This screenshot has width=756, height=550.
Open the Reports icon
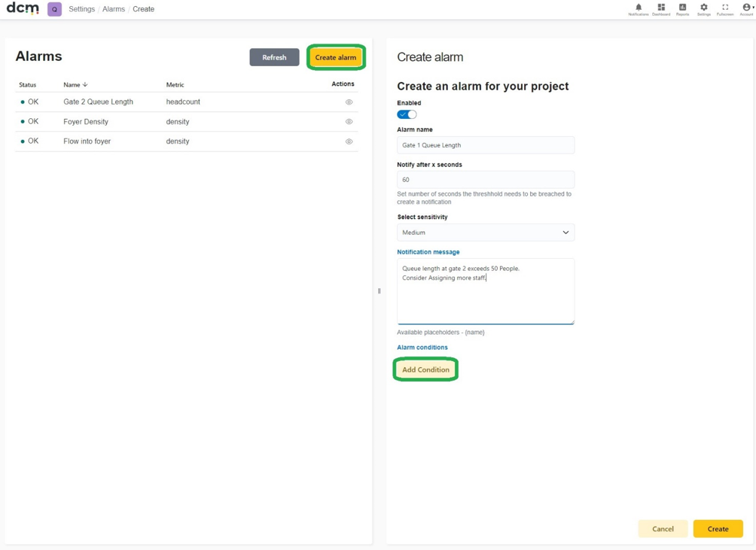(682, 8)
